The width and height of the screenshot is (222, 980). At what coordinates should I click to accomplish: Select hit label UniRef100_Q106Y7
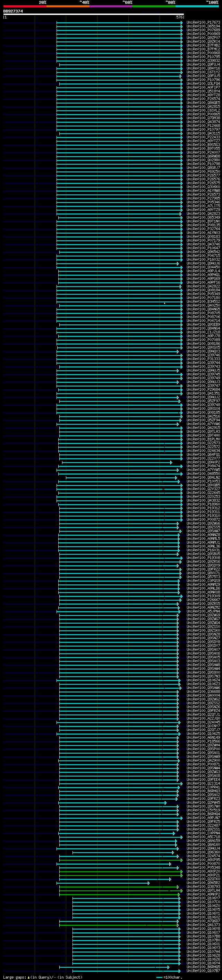coord(203,898)
